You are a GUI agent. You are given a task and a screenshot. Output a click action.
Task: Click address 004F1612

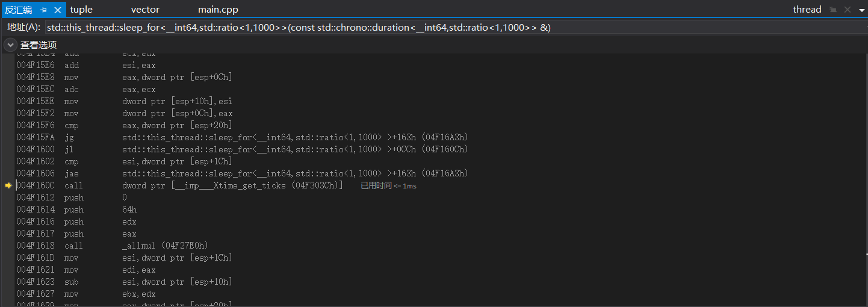tap(36, 197)
